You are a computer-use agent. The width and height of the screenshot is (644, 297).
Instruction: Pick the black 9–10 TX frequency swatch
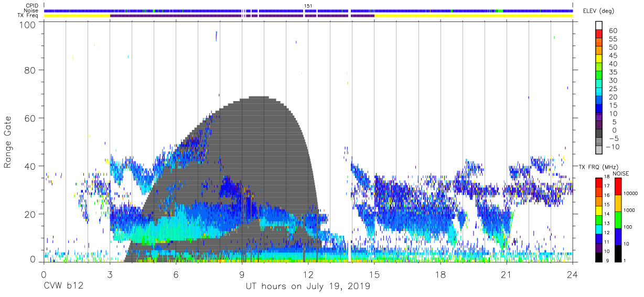tap(599, 257)
